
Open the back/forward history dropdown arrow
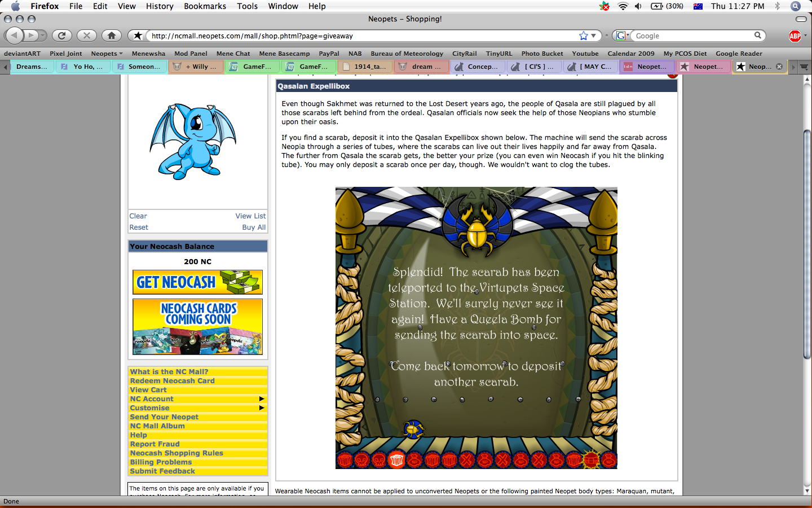pos(42,36)
